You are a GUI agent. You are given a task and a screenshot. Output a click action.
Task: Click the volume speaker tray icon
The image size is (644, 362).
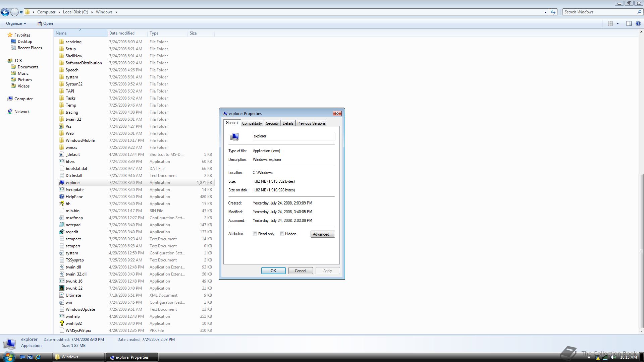click(x=613, y=357)
